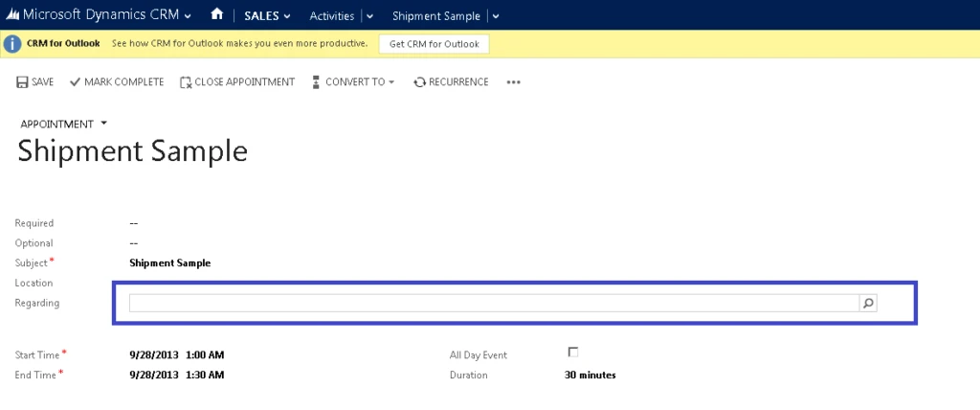Click the Close Appointment icon
The width and height of the screenshot is (980, 410).
pos(186,82)
